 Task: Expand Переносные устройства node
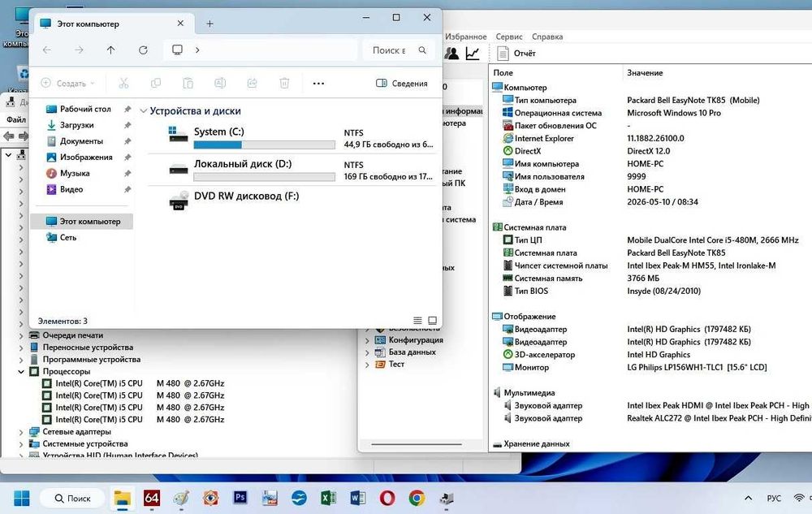click(21, 348)
